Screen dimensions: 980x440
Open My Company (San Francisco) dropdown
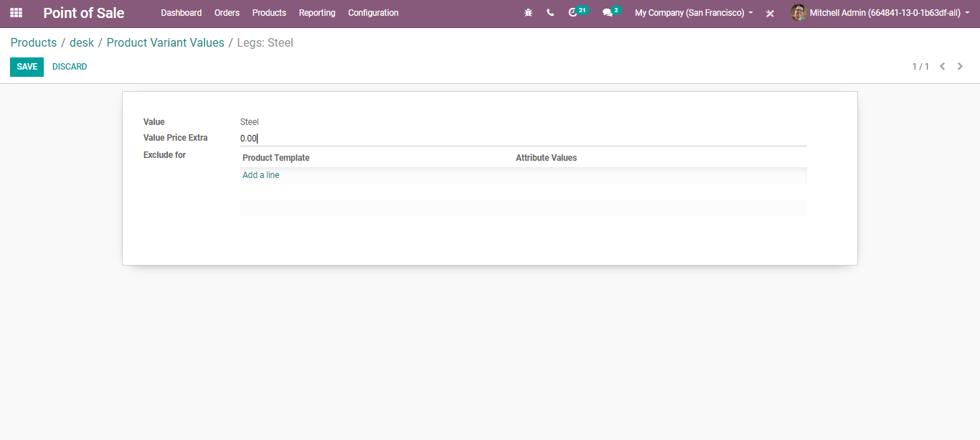click(694, 13)
